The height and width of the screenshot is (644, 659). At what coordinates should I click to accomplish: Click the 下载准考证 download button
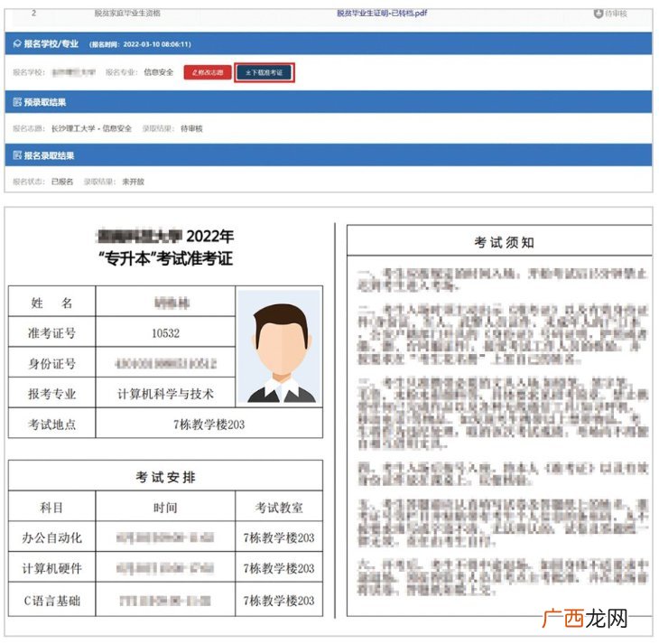265,72
